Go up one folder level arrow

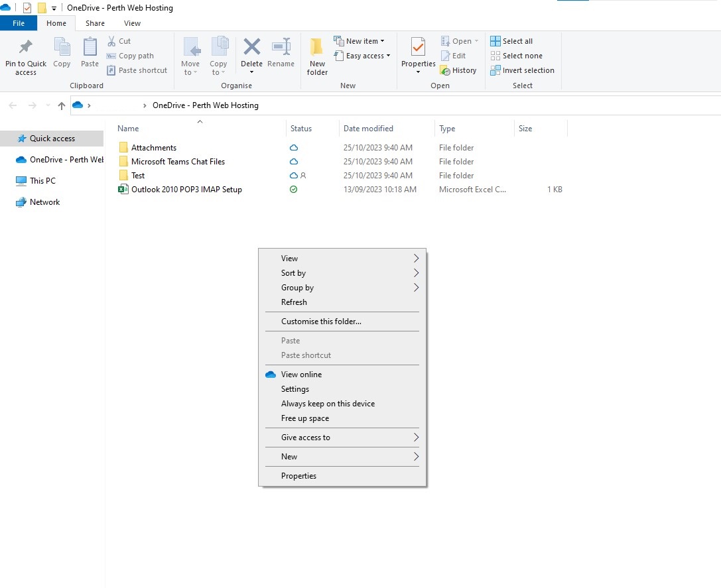[x=62, y=106]
